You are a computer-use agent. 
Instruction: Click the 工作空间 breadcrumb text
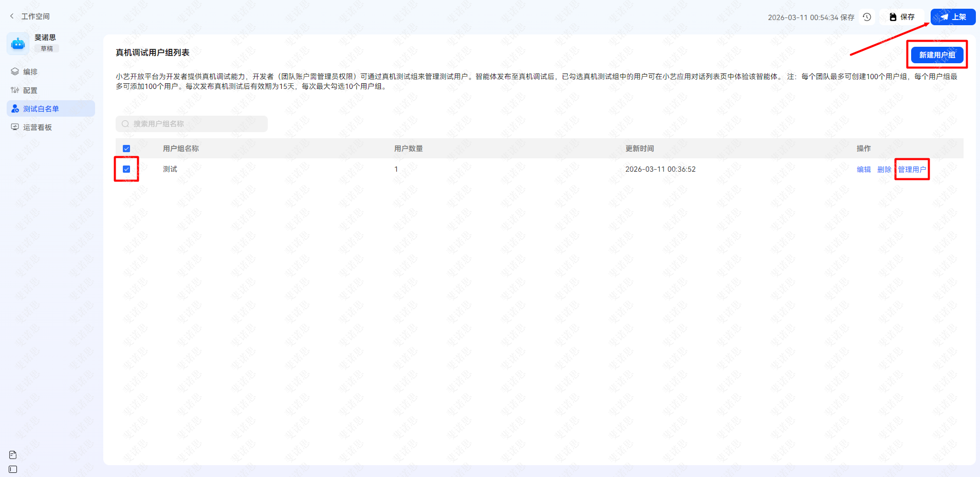tap(35, 16)
